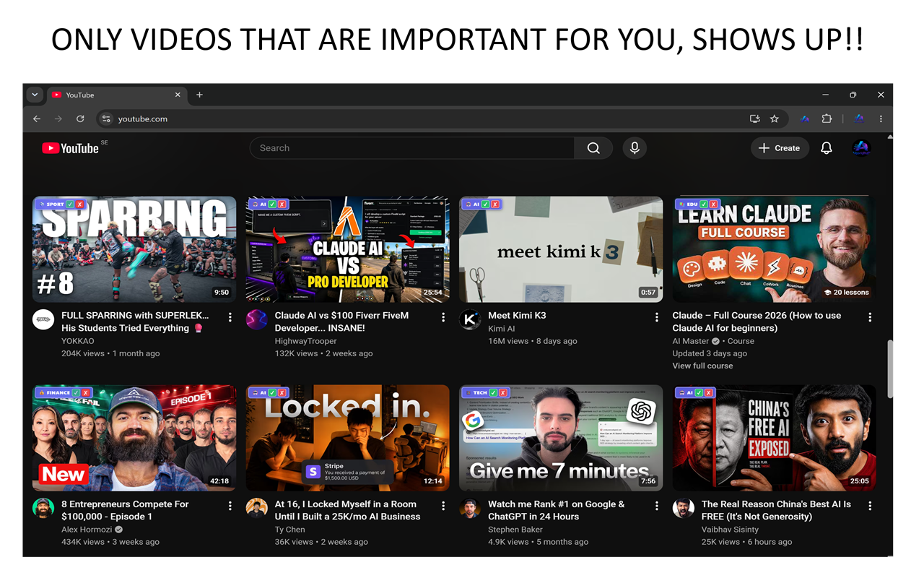The height and width of the screenshot is (578, 924).
Task: Open the AI Master channel link
Action: (x=691, y=341)
